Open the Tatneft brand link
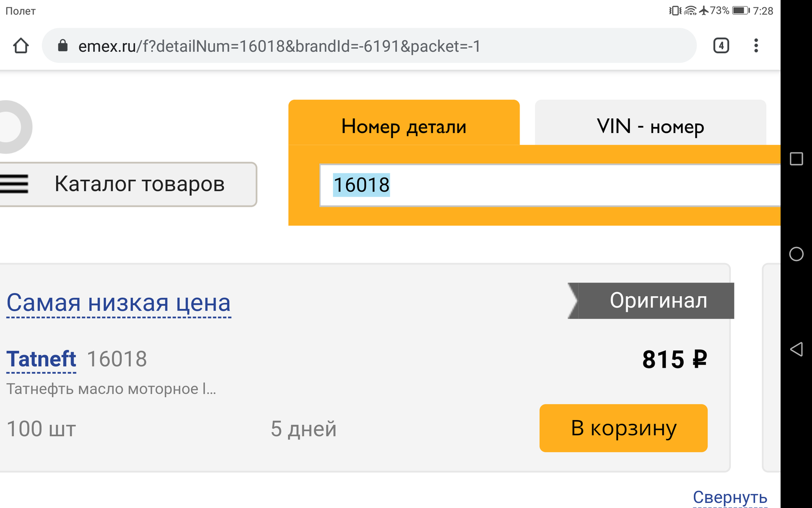Screen dimensions: 812x508 point(41,360)
